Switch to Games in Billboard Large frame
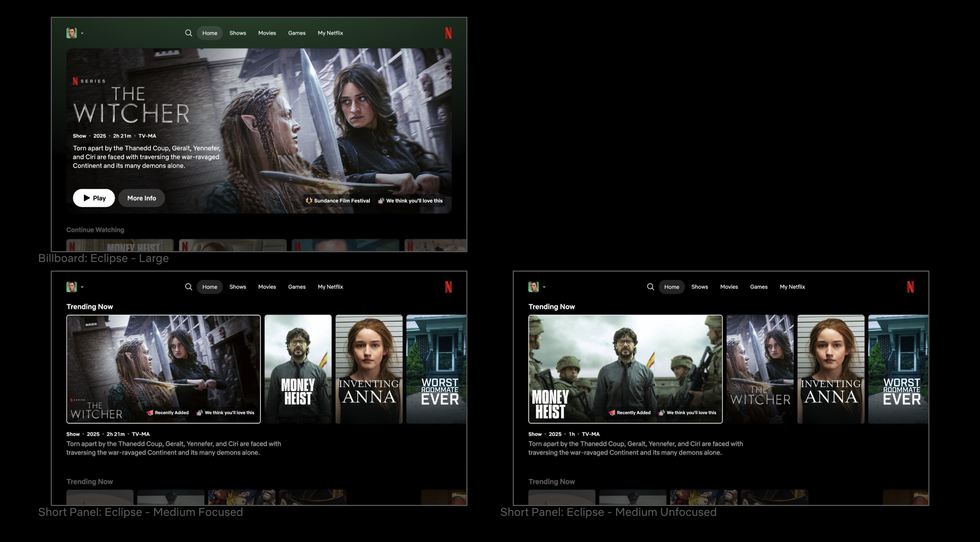This screenshot has height=542, width=980. point(297,33)
